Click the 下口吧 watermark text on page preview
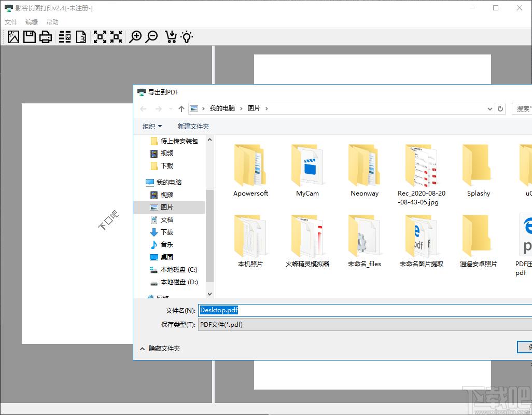 [x=108, y=220]
